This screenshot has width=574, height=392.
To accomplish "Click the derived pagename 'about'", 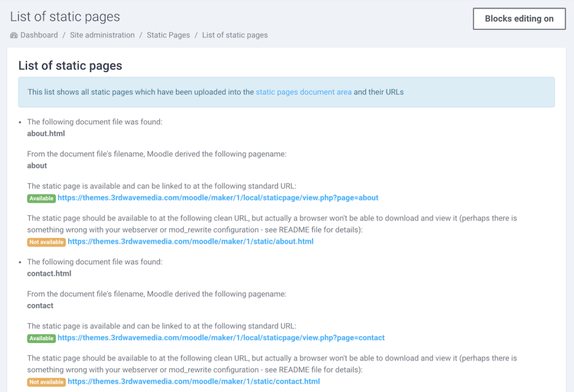I will (x=37, y=166).
